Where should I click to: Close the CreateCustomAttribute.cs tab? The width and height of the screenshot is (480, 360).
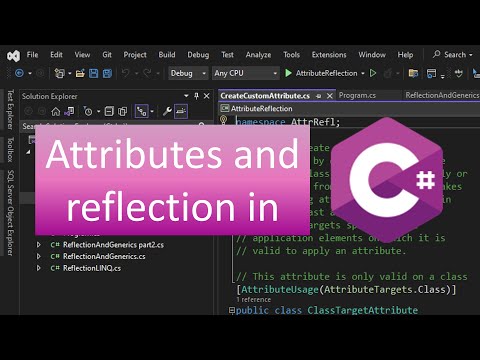tap(330, 96)
